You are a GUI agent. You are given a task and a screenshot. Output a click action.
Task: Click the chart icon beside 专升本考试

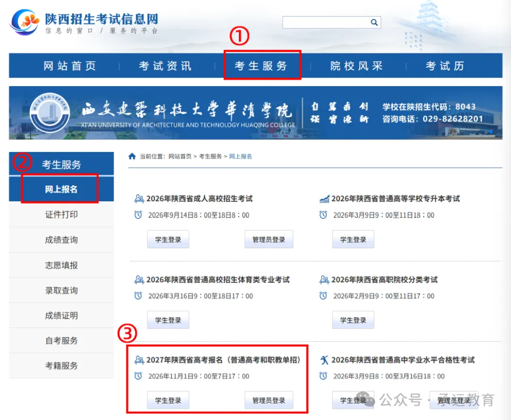(x=324, y=198)
